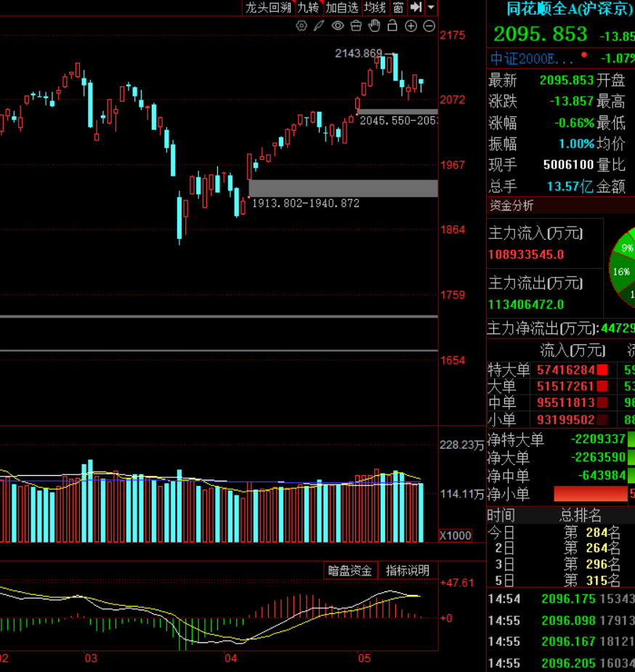Expand the toolbar dropdown arrow

point(431,7)
